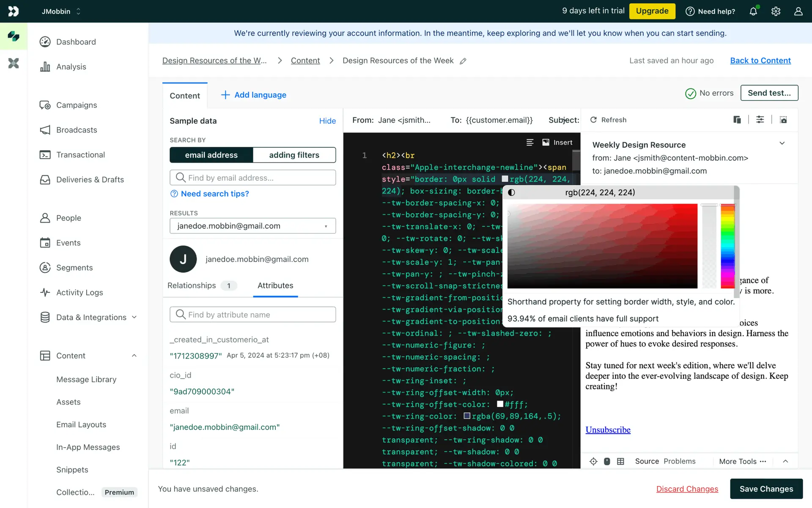Click the device preview icon beside Refresh
Image resolution: width=812 pixels, height=508 pixels.
point(737,120)
